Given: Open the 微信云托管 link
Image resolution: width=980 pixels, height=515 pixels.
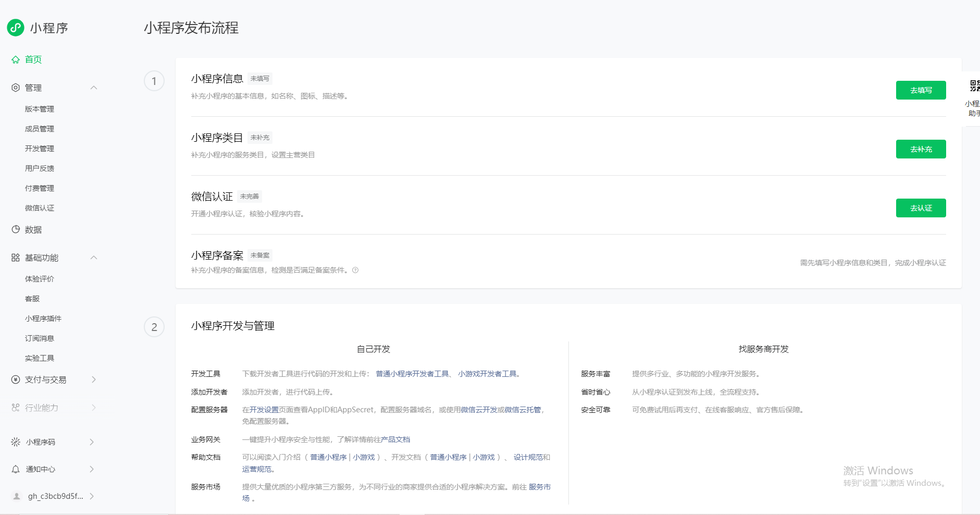Looking at the screenshot, I should point(523,410).
